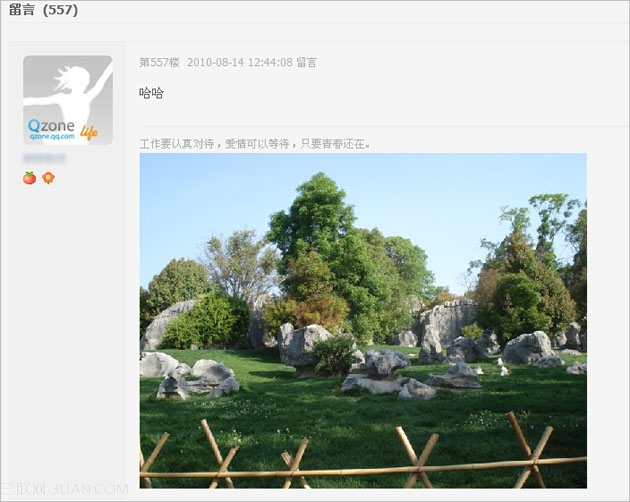Click the 哈哈 message text
This screenshot has width=630, height=502.
[151, 93]
